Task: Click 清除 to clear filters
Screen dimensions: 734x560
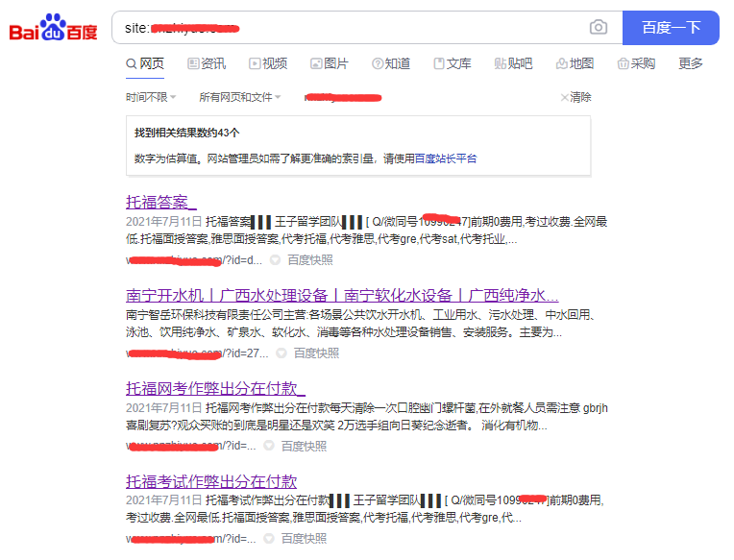Action: click(575, 97)
